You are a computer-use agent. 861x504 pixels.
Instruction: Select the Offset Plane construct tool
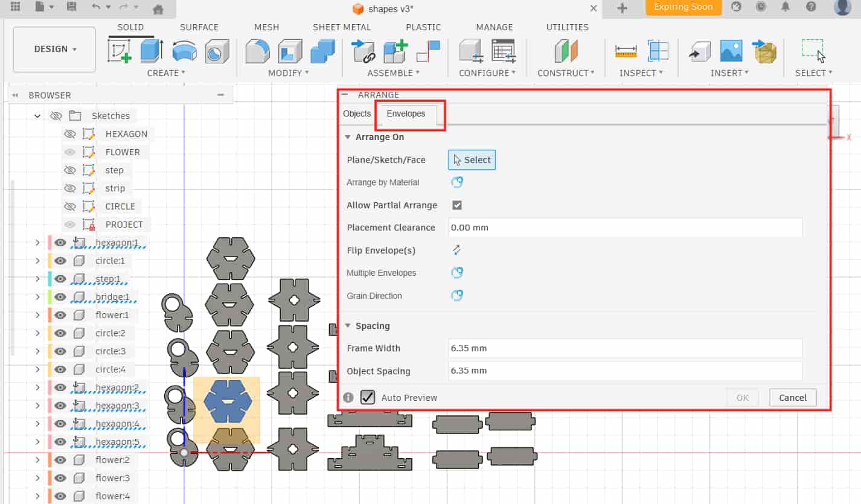point(566,51)
